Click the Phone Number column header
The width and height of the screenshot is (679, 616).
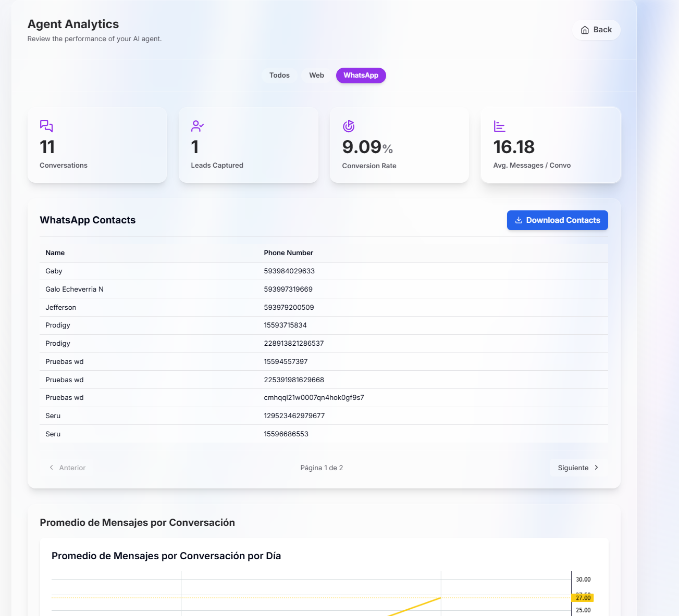click(288, 253)
